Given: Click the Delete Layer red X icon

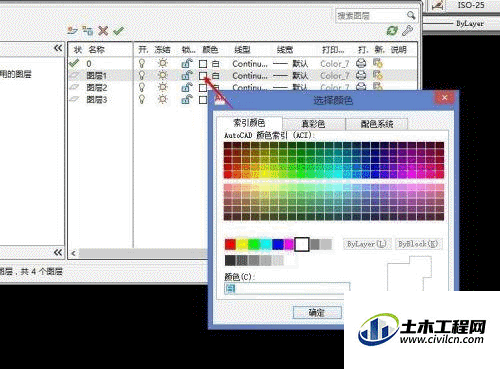Looking at the screenshot, I should (103, 31).
